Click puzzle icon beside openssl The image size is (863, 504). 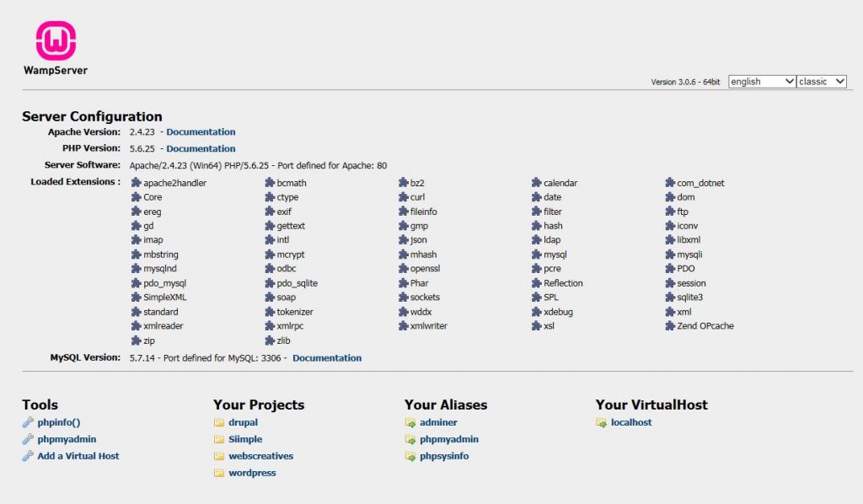pyautogui.click(x=404, y=269)
